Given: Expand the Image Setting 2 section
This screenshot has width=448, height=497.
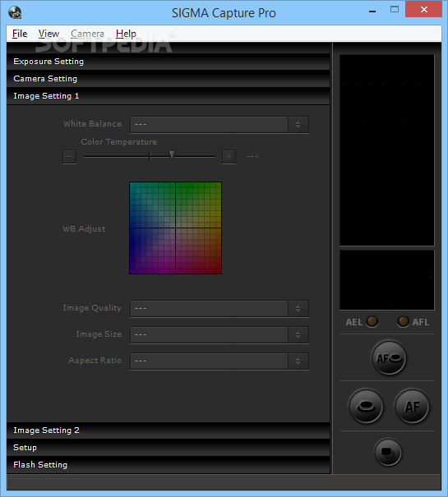Looking at the screenshot, I should point(169,430).
